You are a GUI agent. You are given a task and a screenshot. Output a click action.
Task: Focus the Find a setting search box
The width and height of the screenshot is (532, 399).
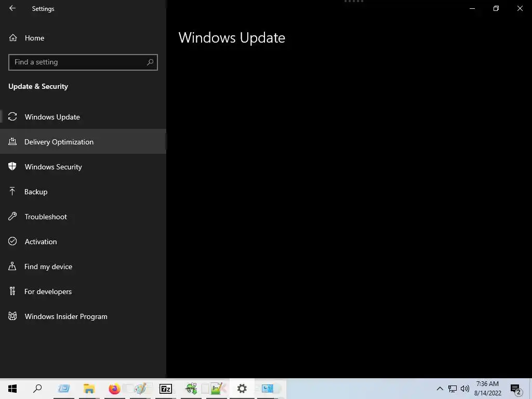point(83,62)
